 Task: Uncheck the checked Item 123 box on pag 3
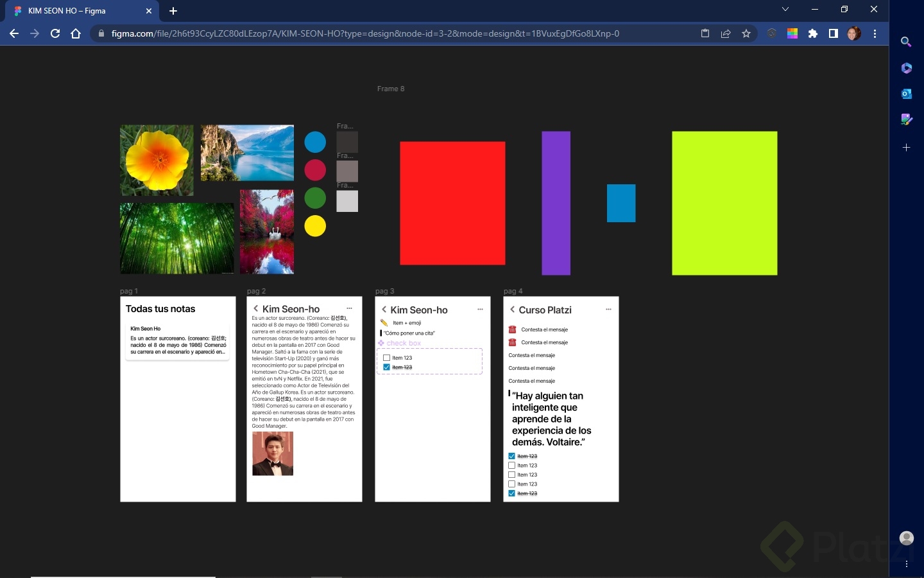[386, 367]
